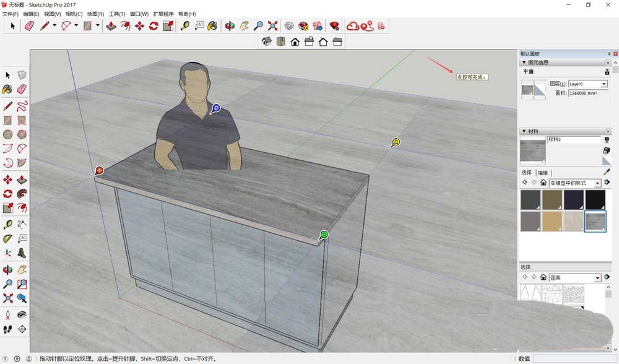Viewport: 619px width, 364px height.
Task: Select the Eraser tool in top toolbar
Action: pyautogui.click(x=29, y=26)
